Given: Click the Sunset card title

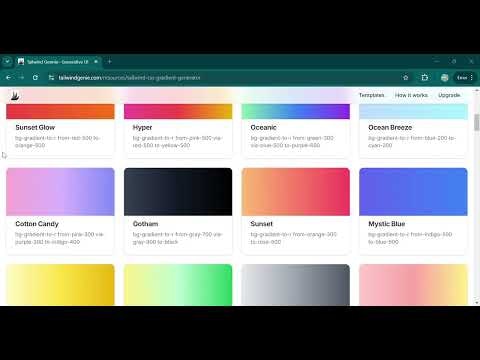Looking at the screenshot, I should [x=261, y=224].
